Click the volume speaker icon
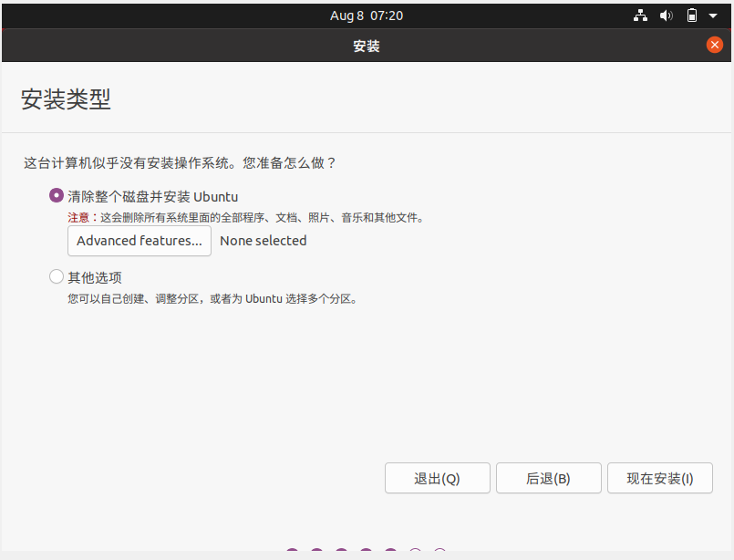Viewport: 734px width, 560px height. 667,16
